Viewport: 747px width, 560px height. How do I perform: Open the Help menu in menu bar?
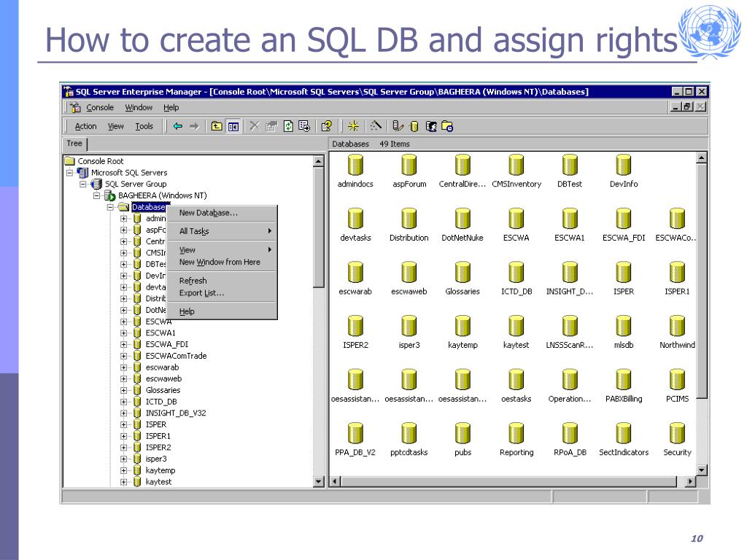click(x=171, y=108)
